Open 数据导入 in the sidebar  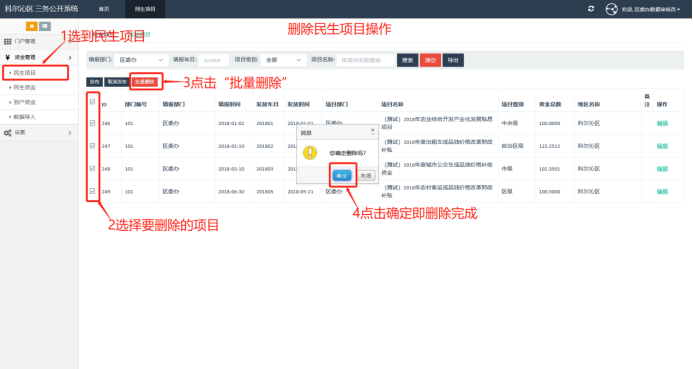[x=24, y=117]
